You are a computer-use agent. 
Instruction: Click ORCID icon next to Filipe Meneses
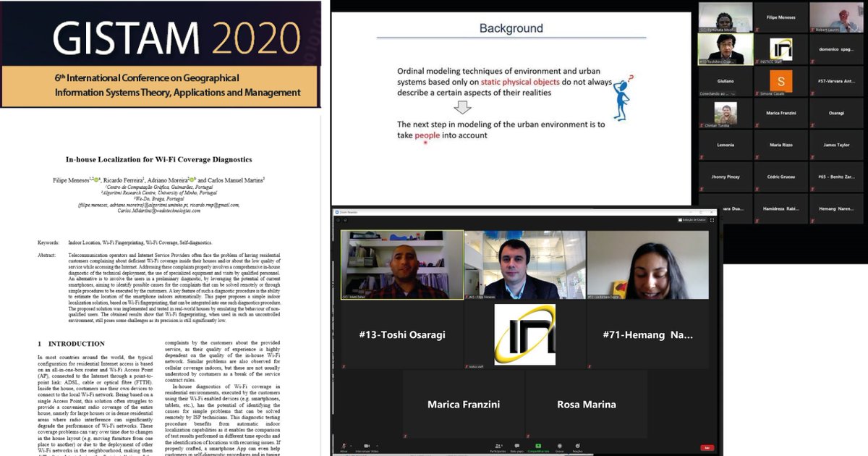click(x=96, y=179)
